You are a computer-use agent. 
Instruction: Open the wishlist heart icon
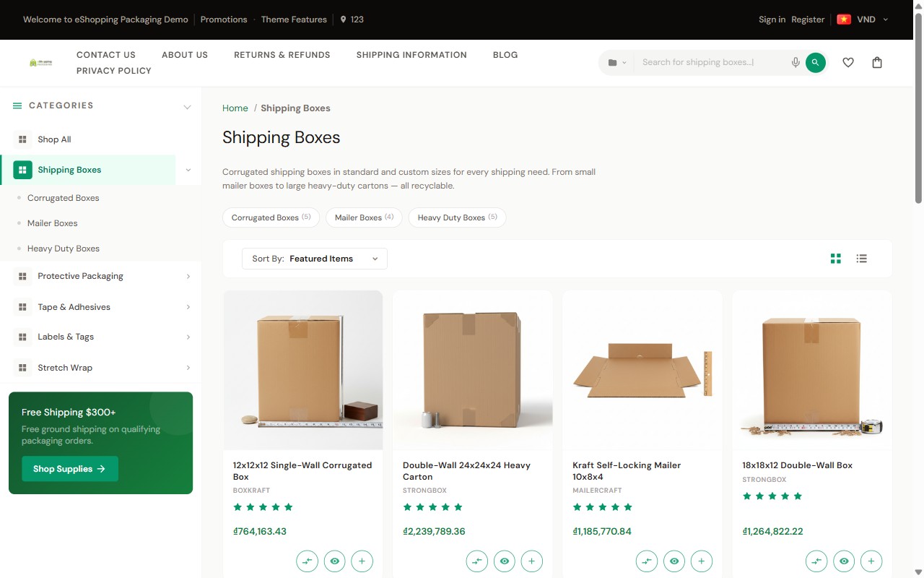click(x=848, y=62)
